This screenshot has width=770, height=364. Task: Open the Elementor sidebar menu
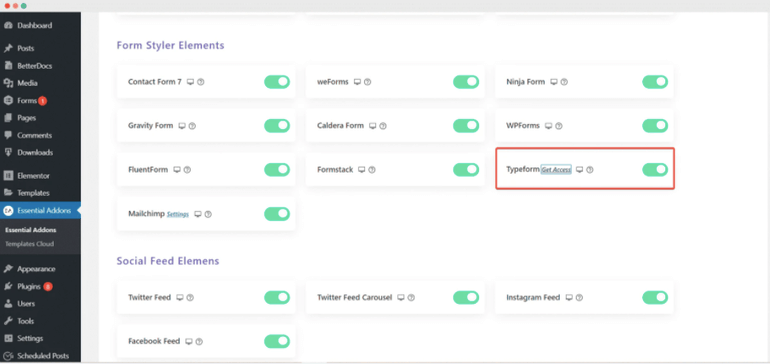tap(40, 176)
